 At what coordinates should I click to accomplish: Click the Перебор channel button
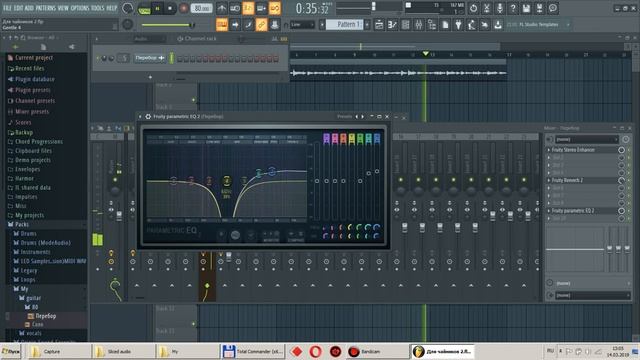[x=149, y=58]
